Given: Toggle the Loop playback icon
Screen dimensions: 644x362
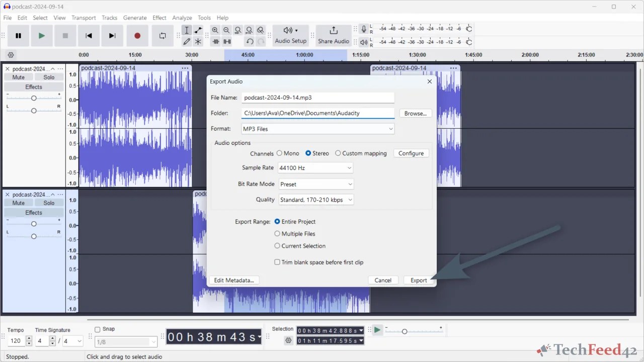Looking at the screenshot, I should 162,36.
